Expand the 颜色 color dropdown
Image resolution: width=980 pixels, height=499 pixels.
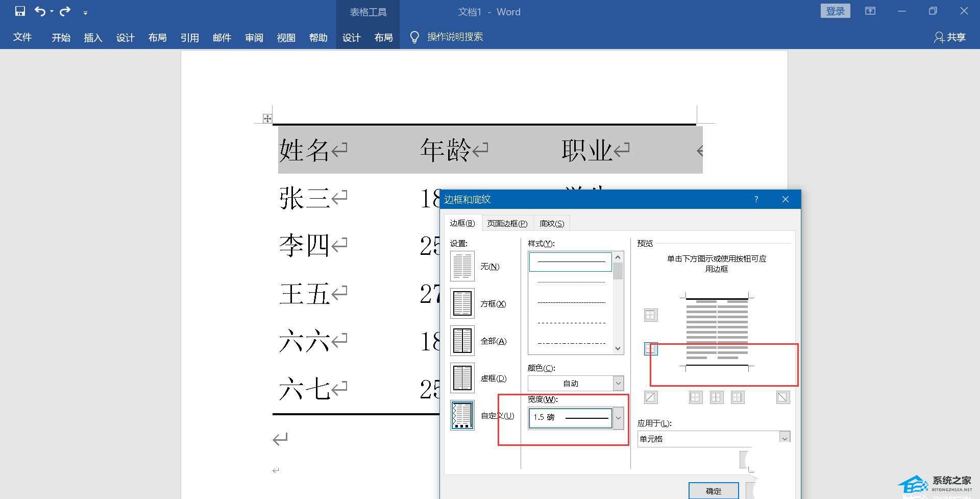[618, 383]
